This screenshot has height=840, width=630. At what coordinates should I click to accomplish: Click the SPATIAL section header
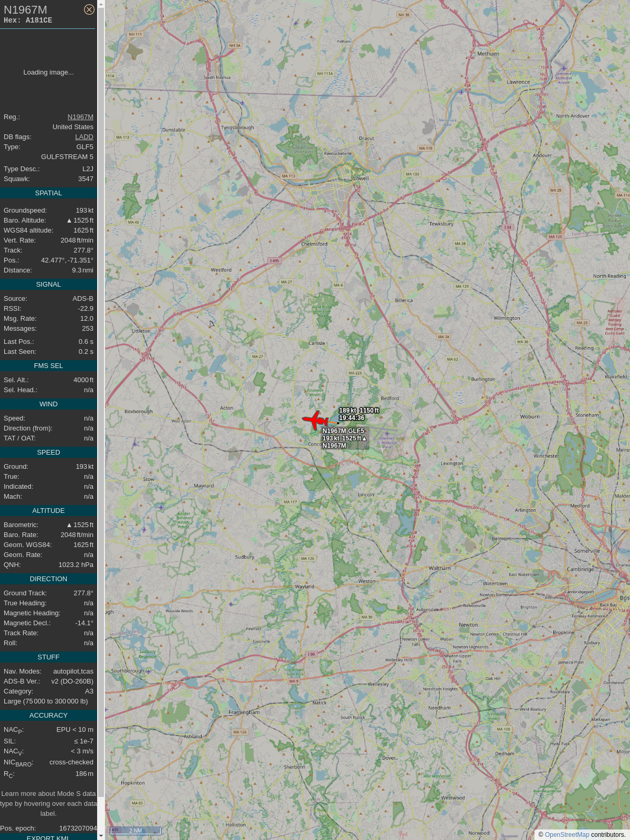point(48,193)
